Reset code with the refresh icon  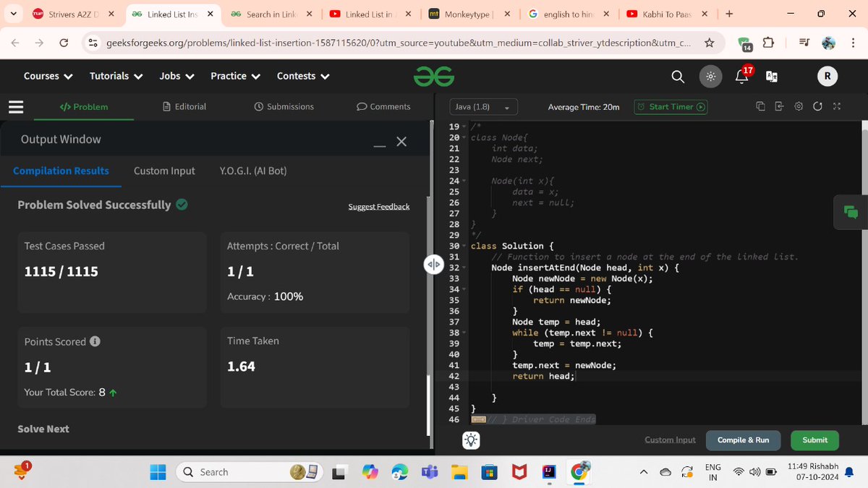tap(817, 106)
